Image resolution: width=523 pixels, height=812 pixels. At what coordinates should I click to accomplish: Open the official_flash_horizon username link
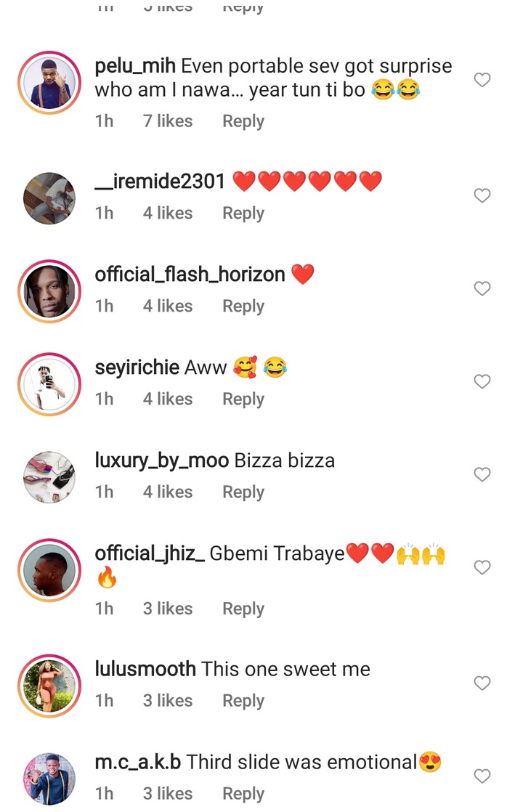point(190,275)
